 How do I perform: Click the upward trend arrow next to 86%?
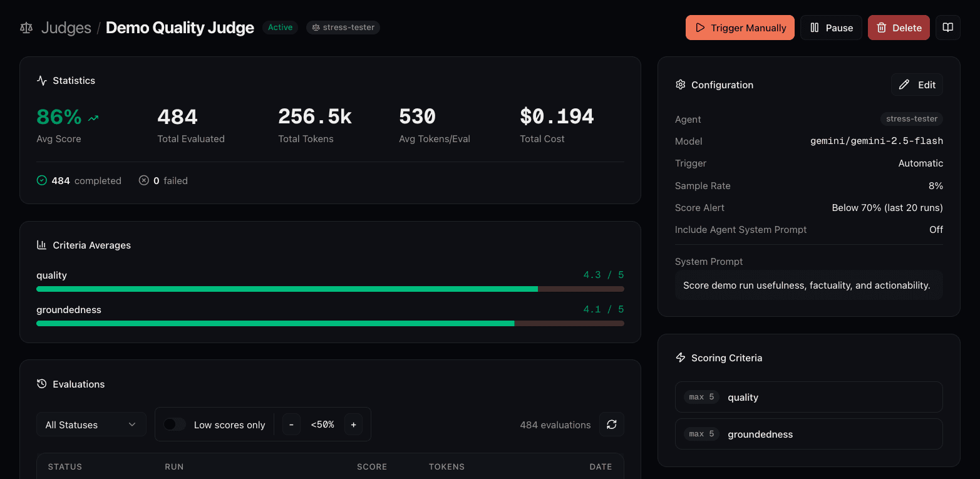click(x=93, y=118)
